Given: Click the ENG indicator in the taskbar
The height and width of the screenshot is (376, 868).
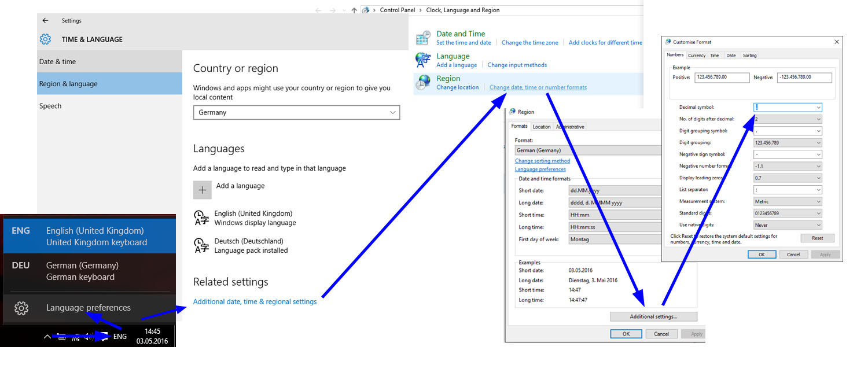Looking at the screenshot, I should coord(120,337).
